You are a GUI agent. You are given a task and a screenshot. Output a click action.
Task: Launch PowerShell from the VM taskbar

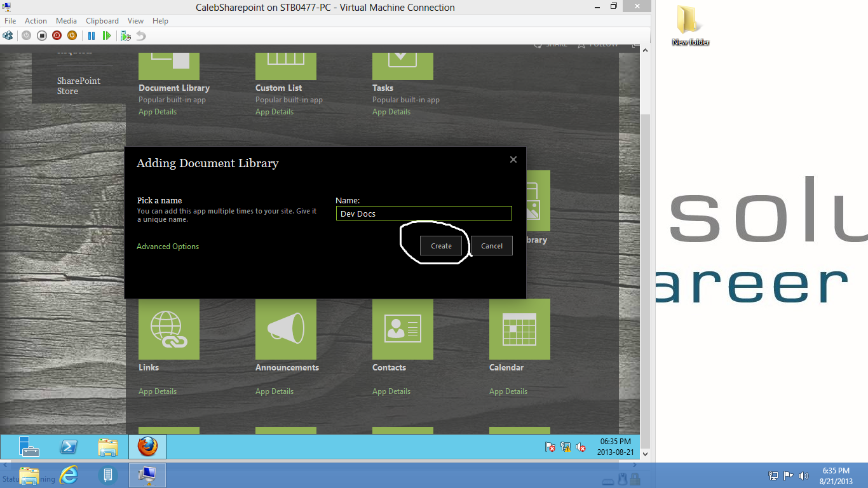[69, 447]
